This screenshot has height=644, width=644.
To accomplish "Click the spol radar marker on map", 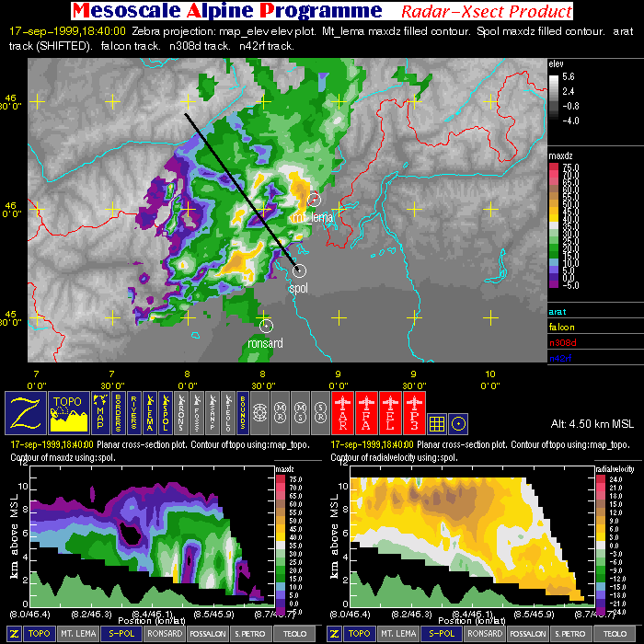I will coord(299,270).
